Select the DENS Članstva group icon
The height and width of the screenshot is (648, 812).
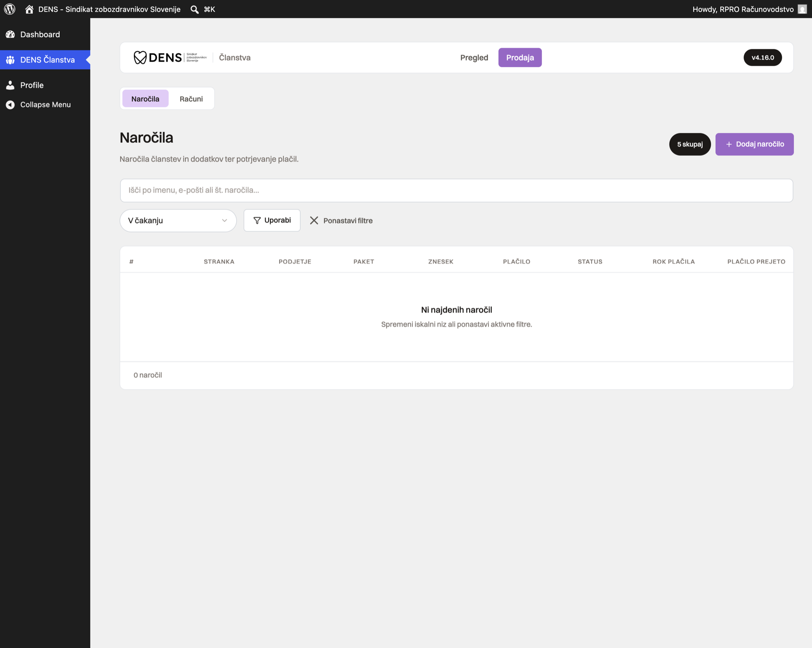click(x=10, y=60)
